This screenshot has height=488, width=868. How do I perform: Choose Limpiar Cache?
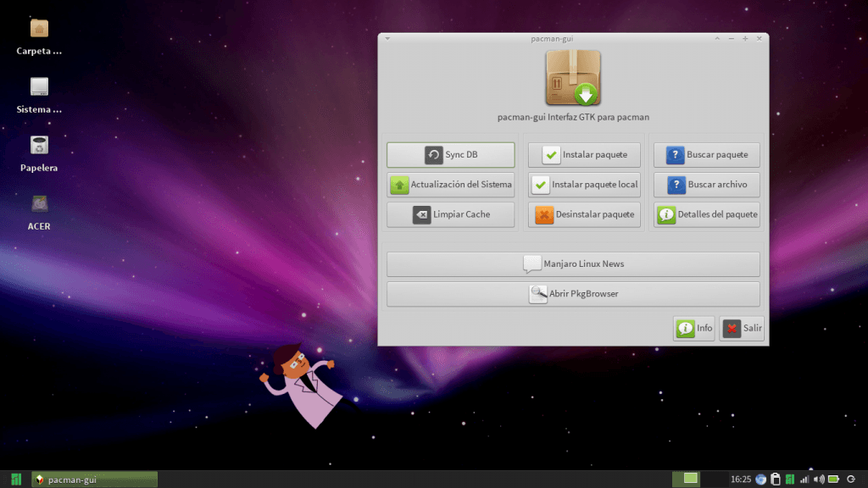(x=451, y=214)
